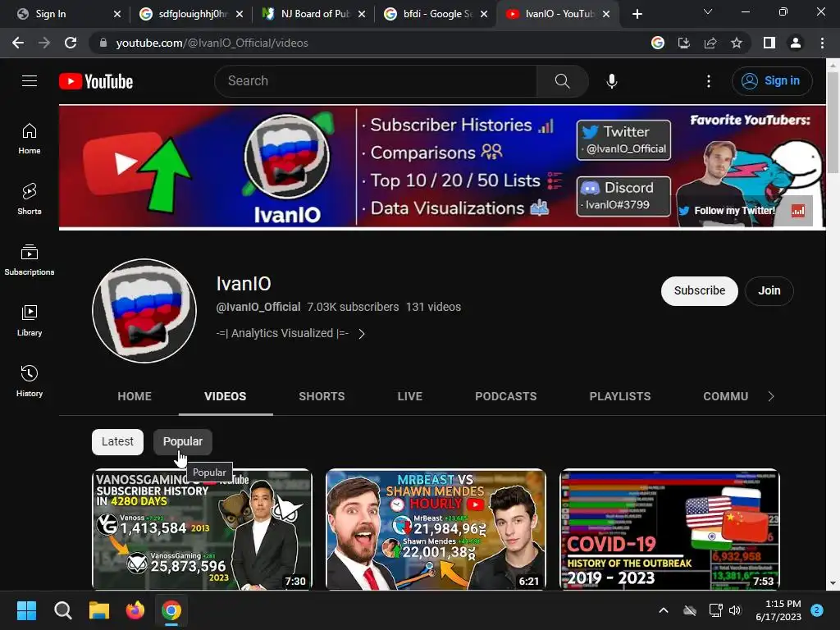
Task: Switch to the SHORTS channel tab
Action: (x=322, y=396)
